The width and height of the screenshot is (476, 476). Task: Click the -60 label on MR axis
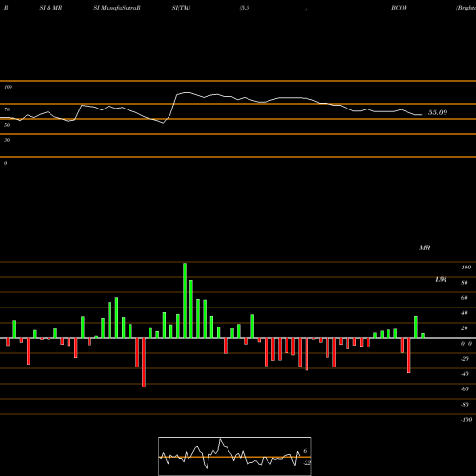(x=465, y=389)
